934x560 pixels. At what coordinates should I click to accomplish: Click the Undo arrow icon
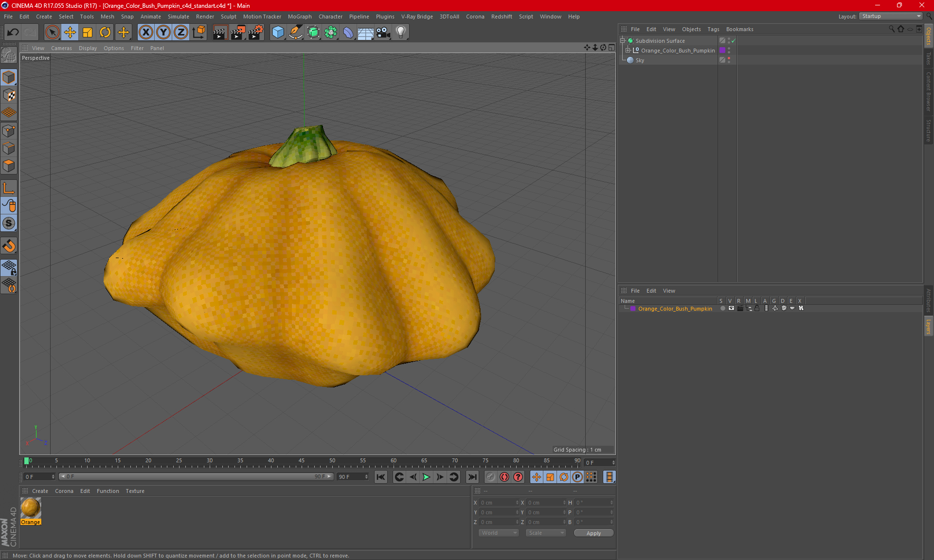pos(13,32)
